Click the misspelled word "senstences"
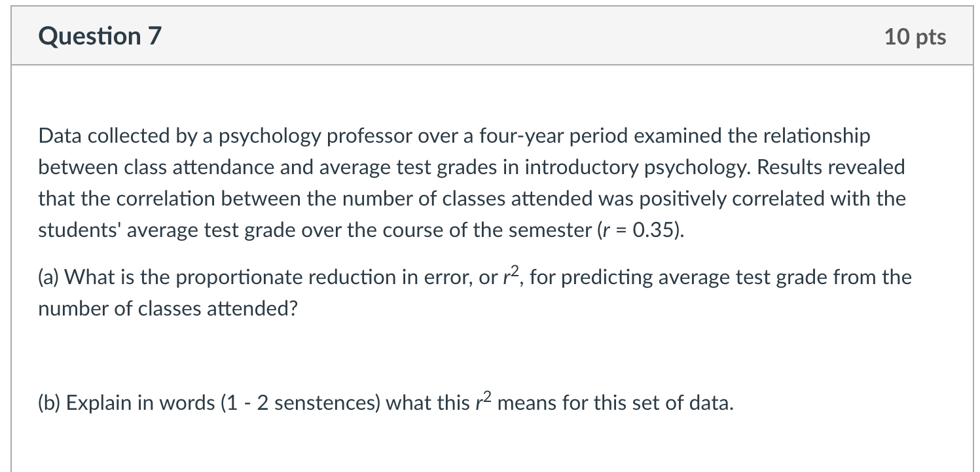Screen dimensions: 980x472 323,403
